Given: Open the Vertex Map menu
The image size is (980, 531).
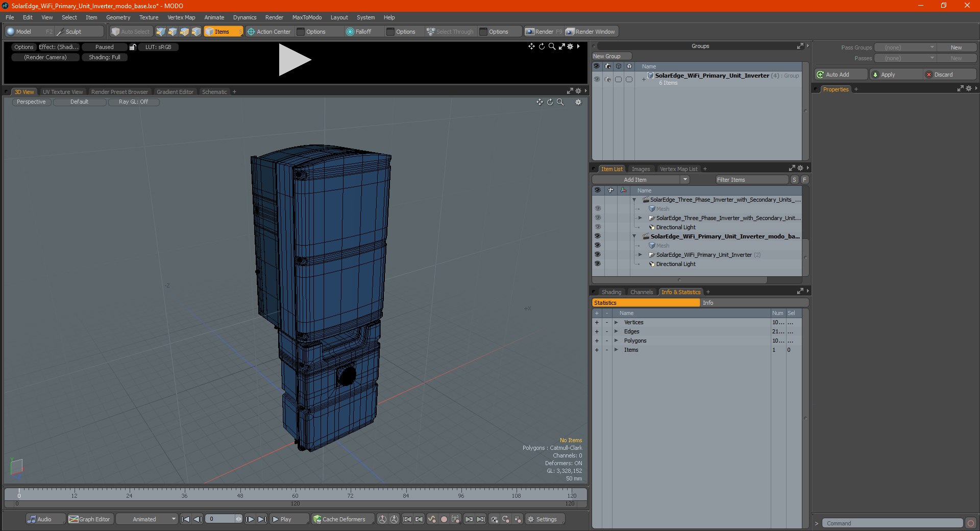Looking at the screenshot, I should click(x=181, y=17).
